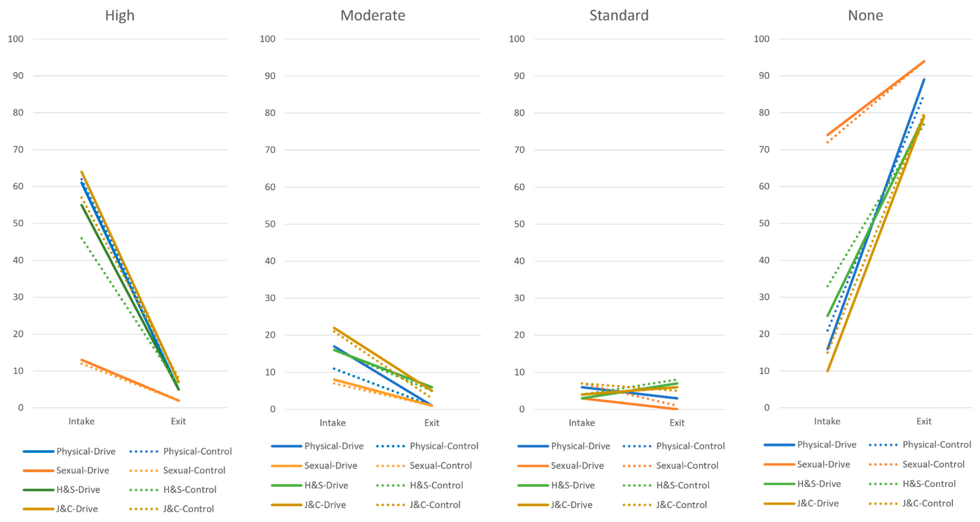Image resolution: width=980 pixels, height=522 pixels.
Task: Select Physical-Drive legend label in Standard chart
Action: coord(580,446)
